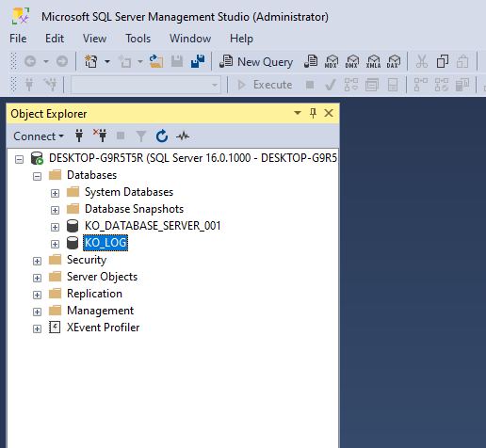Screen dimensions: 486x448
Task: Click the MDX query icon
Action: pyautogui.click(x=332, y=61)
